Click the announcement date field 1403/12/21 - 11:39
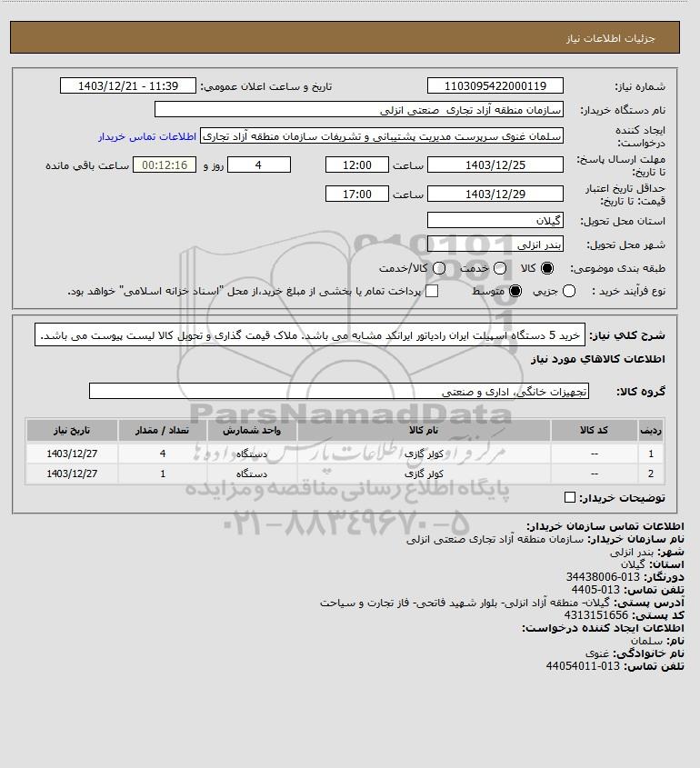The height and width of the screenshot is (768, 700). (x=128, y=85)
